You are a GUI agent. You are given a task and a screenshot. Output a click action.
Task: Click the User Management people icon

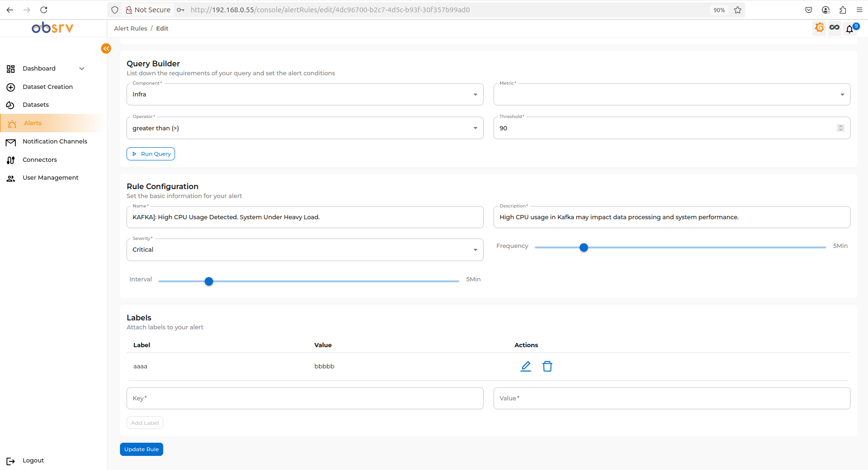[10, 179]
